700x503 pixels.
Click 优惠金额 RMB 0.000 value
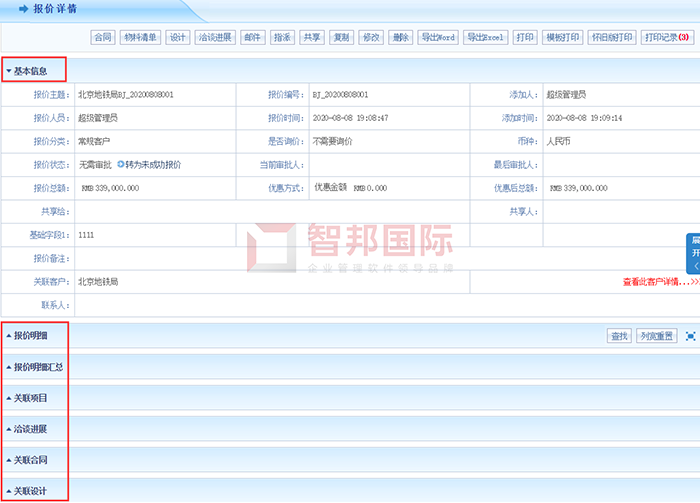[x=370, y=188]
